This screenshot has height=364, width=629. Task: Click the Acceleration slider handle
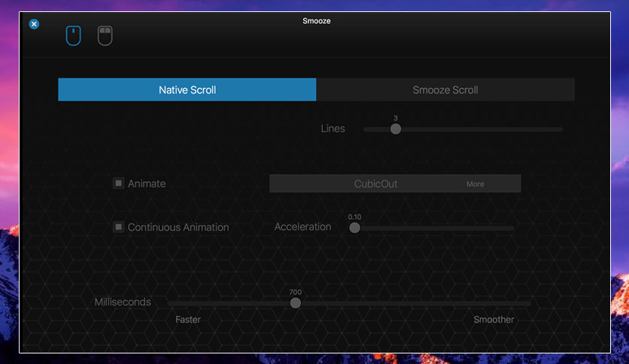click(354, 228)
